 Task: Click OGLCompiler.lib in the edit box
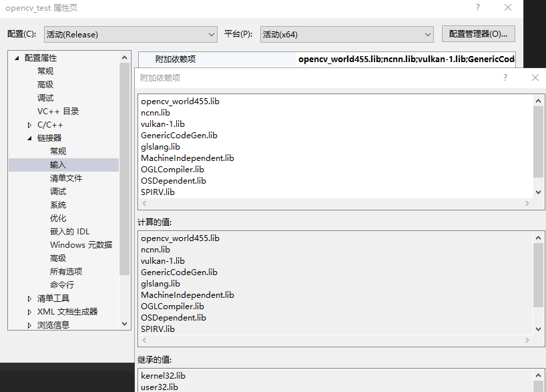[x=172, y=170]
